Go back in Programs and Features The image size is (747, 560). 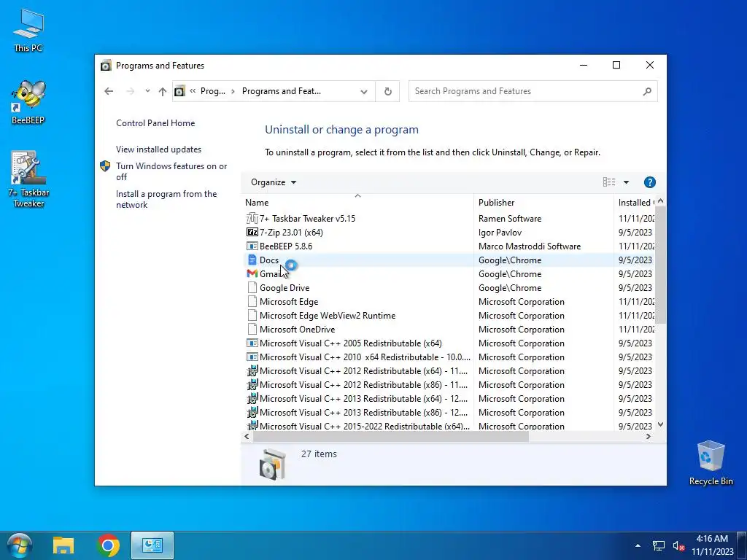109,91
